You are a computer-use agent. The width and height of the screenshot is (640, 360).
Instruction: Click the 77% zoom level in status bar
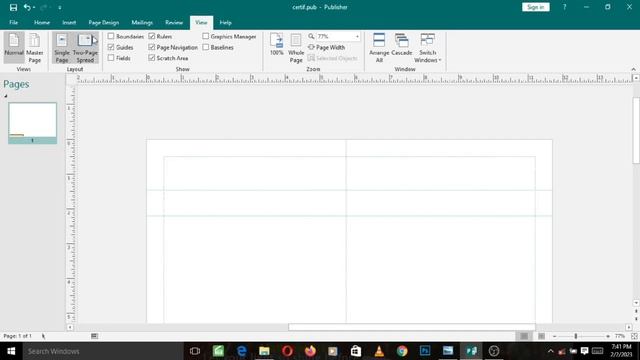(x=620, y=336)
